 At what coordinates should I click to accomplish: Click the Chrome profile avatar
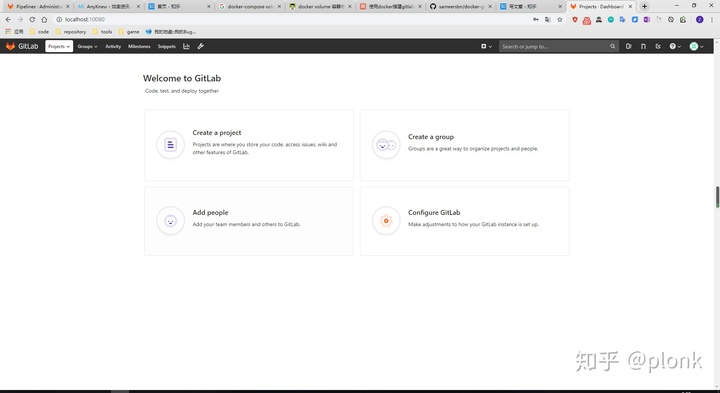(699, 19)
